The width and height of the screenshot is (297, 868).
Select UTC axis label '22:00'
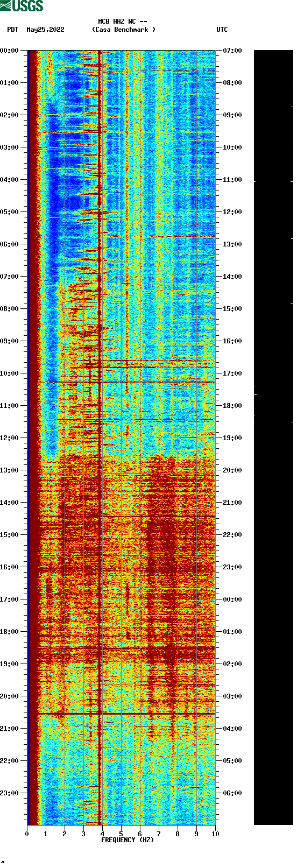(x=232, y=535)
